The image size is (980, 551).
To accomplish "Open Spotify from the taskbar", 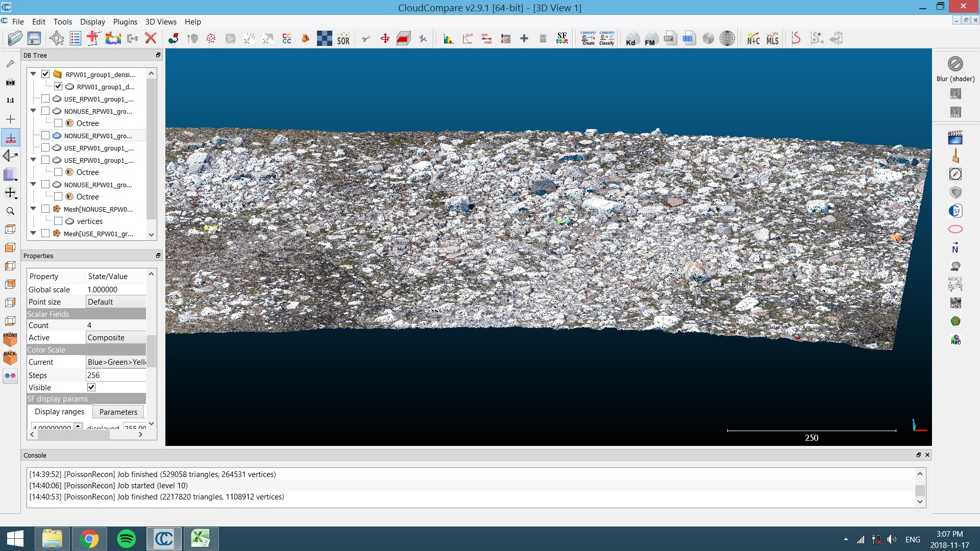I will [127, 539].
